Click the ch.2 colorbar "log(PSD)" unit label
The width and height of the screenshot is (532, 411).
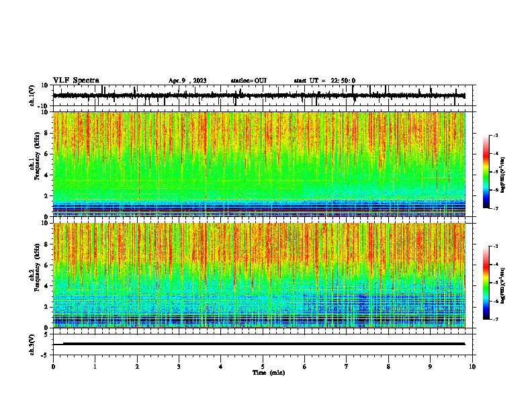[x=502, y=285]
